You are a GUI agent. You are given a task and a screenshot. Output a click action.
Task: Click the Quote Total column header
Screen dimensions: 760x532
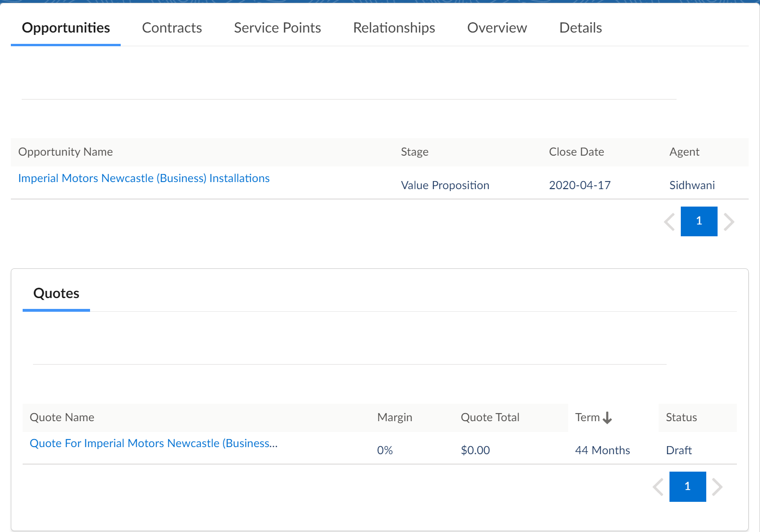click(x=490, y=417)
